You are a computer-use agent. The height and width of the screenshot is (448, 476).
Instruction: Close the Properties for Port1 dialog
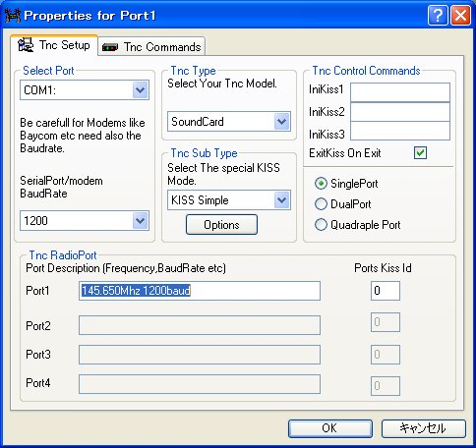[x=460, y=15]
